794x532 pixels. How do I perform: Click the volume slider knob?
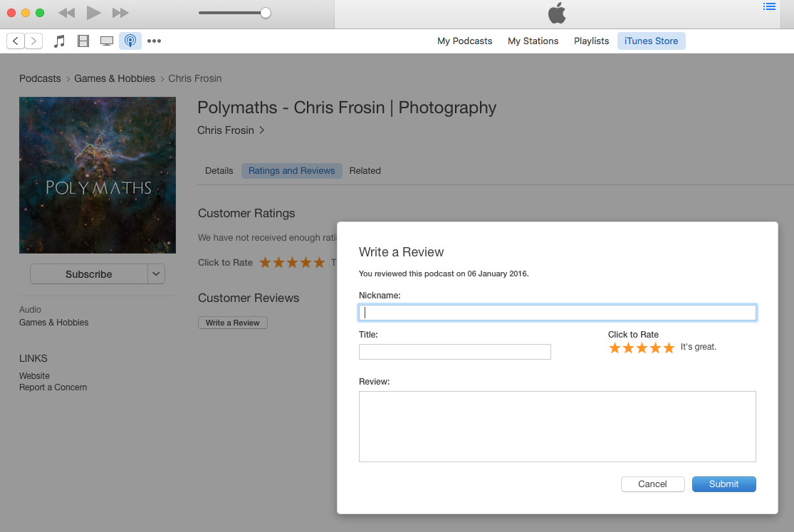(266, 13)
